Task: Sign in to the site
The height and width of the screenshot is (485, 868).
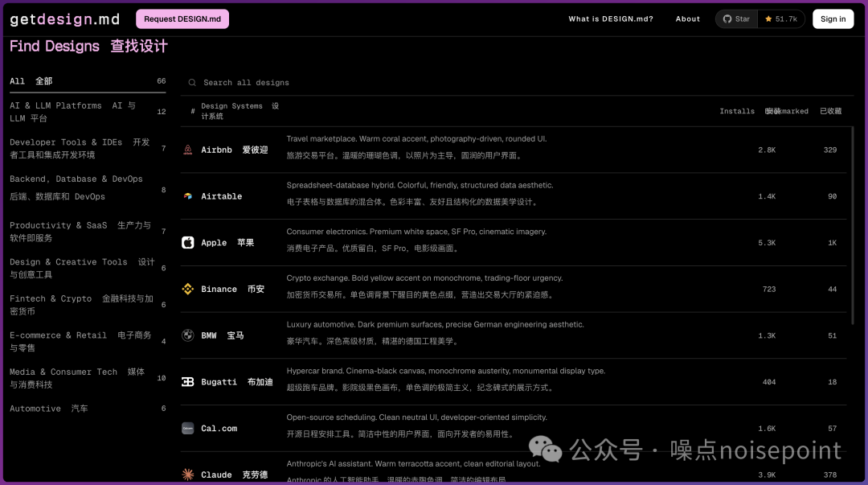Action: click(833, 19)
